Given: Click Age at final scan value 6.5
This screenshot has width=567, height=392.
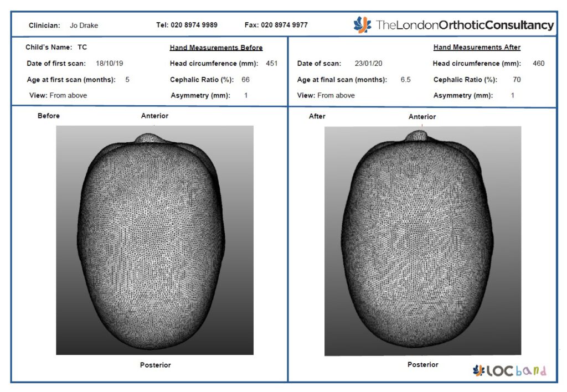Looking at the screenshot, I should point(405,80).
